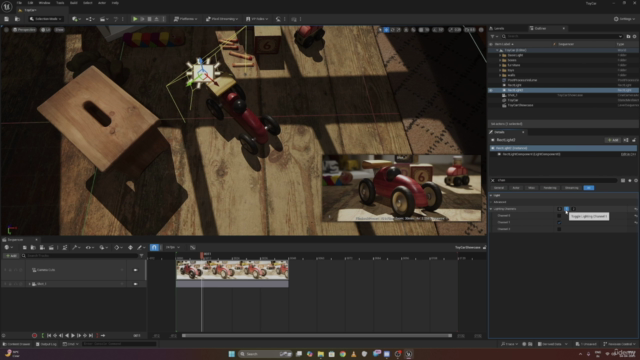Image resolution: width=640 pixels, height=360 pixels.
Task: Open the Actor menu
Action: click(102, 3)
